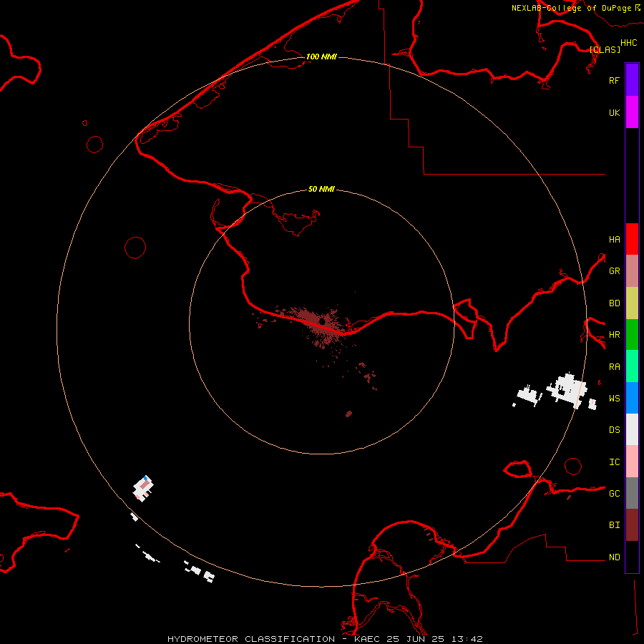Click the HA red legend swatch
The height and width of the screenshot is (644, 644).
(632, 239)
